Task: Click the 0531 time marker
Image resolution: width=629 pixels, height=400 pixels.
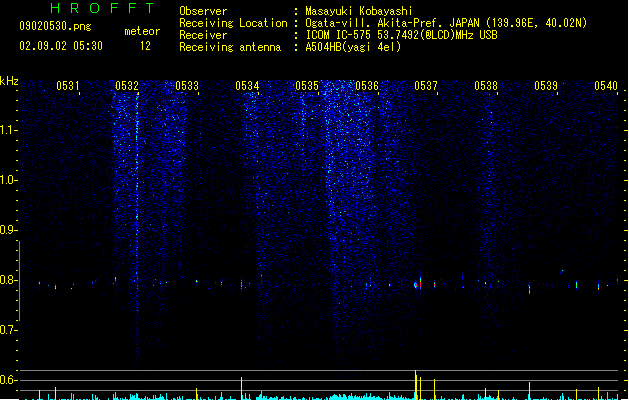Action: pyautogui.click(x=67, y=86)
